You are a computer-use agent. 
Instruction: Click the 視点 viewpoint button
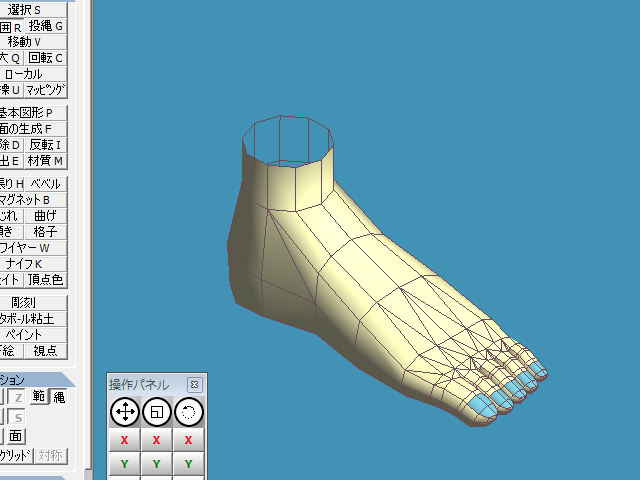click(x=46, y=351)
